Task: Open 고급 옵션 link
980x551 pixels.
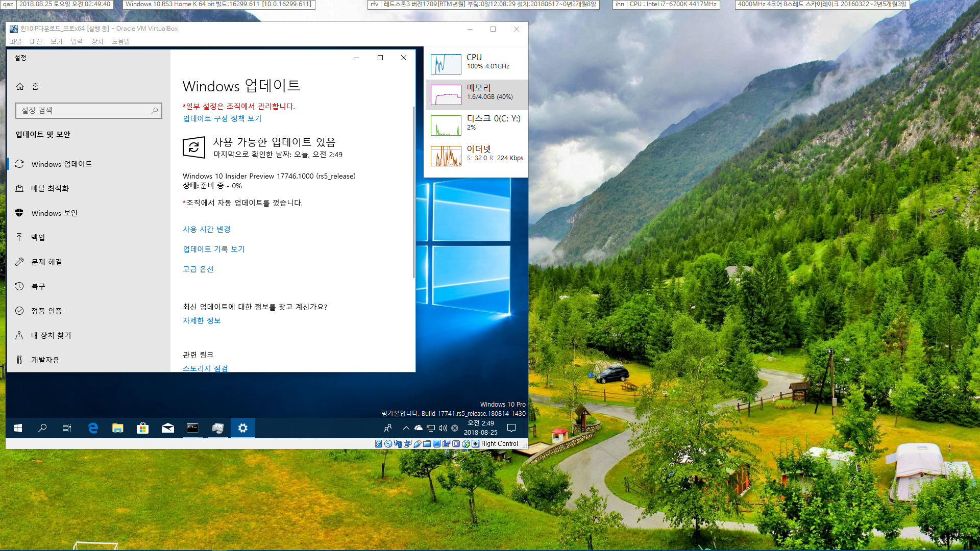Action: tap(198, 269)
